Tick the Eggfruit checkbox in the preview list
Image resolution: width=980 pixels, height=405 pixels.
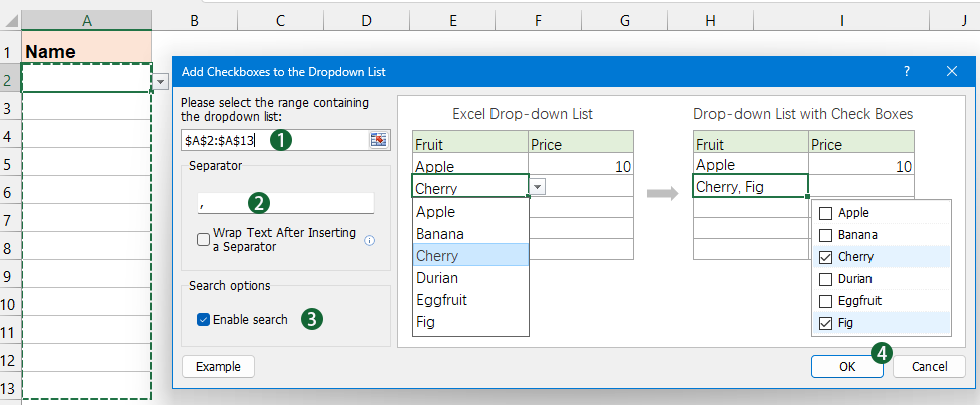click(826, 301)
